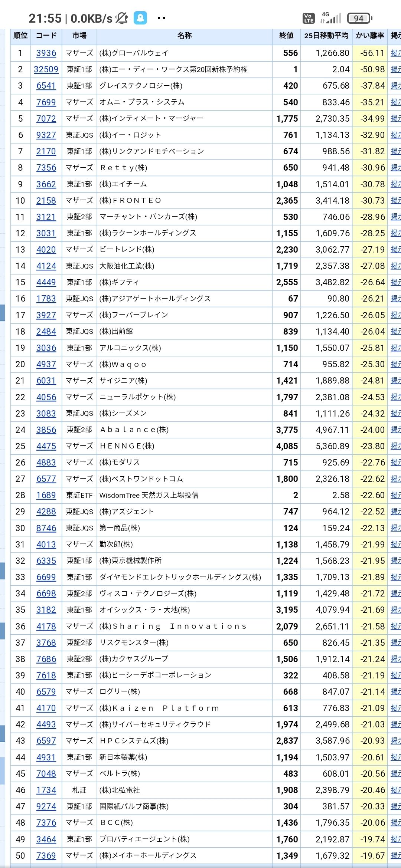401x868 pixels.
Task: Select the name 新日本製薬(株)
Action: point(123,757)
